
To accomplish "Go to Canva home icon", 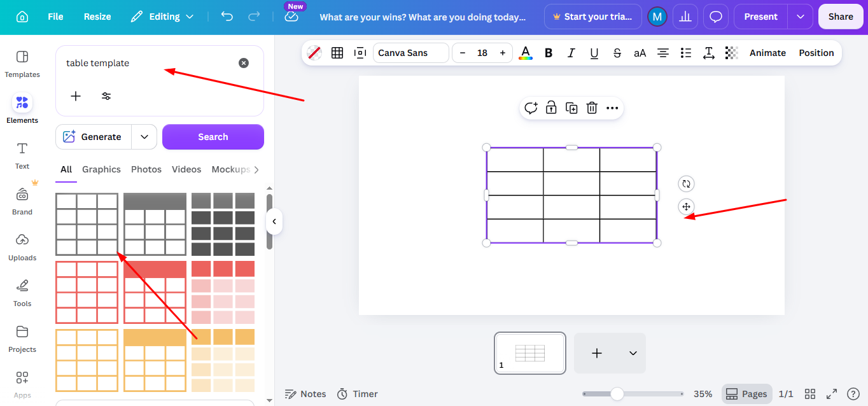I will [x=22, y=17].
